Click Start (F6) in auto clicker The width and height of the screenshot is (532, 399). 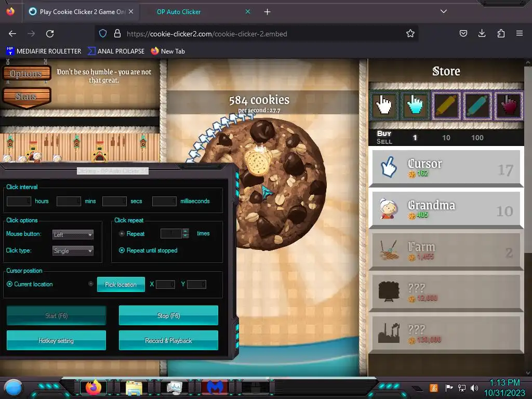pos(56,315)
